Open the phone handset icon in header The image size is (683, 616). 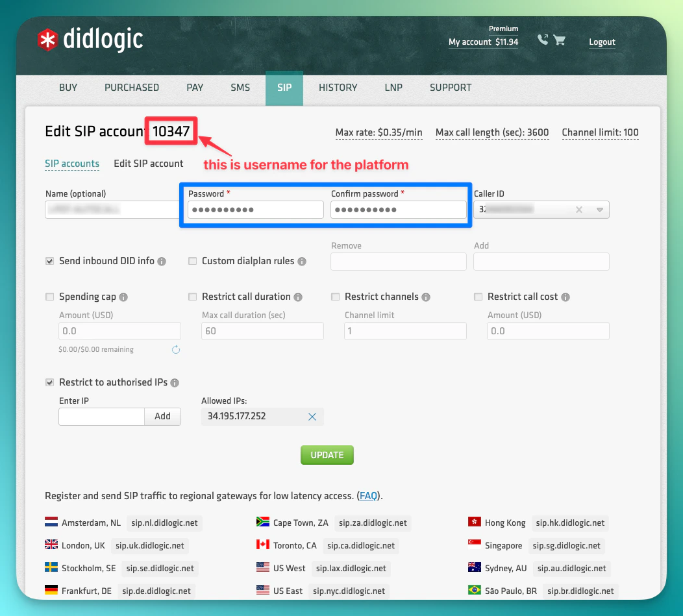click(543, 40)
